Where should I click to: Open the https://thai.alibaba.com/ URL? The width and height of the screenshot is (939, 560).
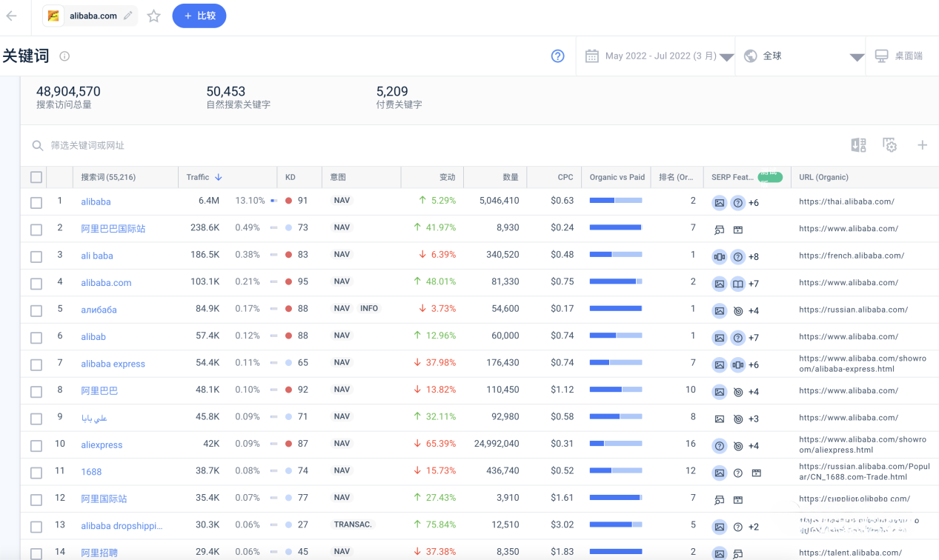(x=846, y=201)
